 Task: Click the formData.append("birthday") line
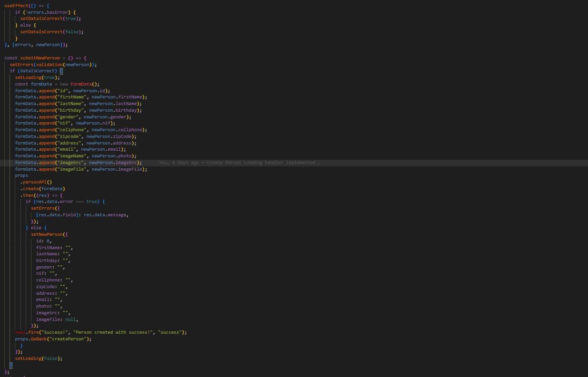point(78,110)
